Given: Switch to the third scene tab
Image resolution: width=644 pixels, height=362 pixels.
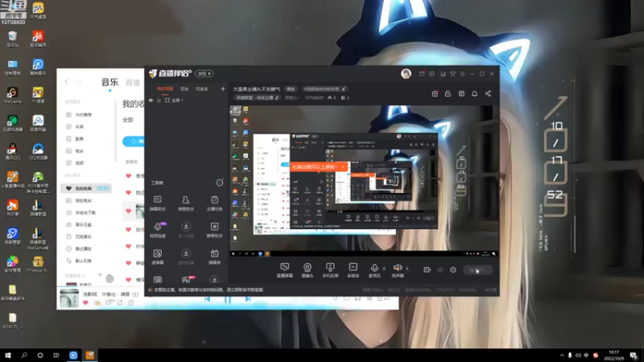Looking at the screenshot, I should (202, 88).
